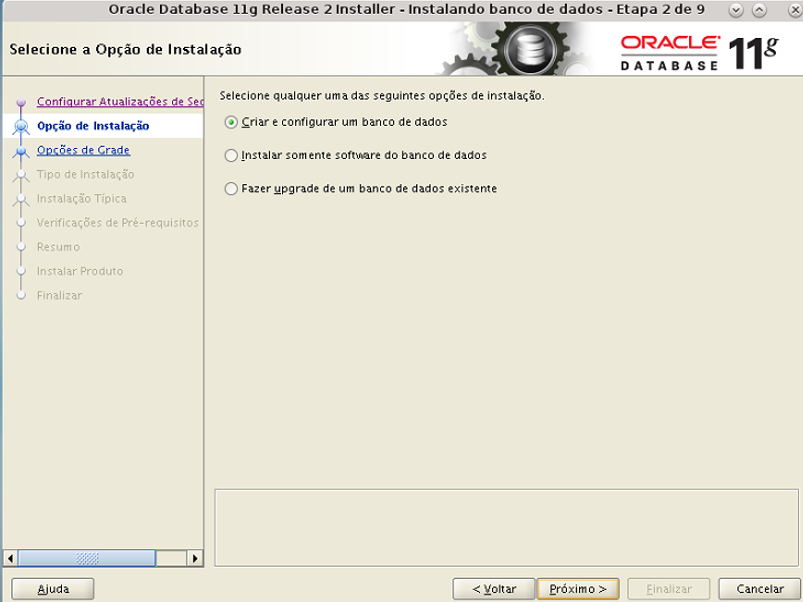Click the Finalizar step in the sidebar
This screenshot has height=602, width=803.
click(59, 295)
